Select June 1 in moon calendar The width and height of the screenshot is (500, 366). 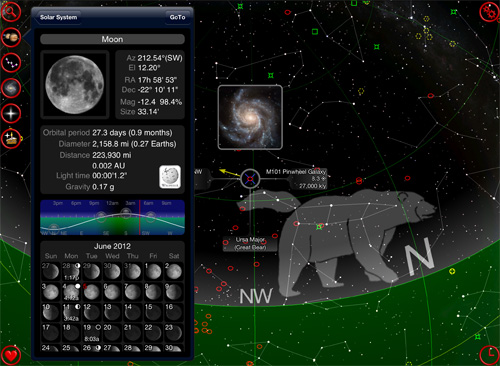tap(153, 271)
